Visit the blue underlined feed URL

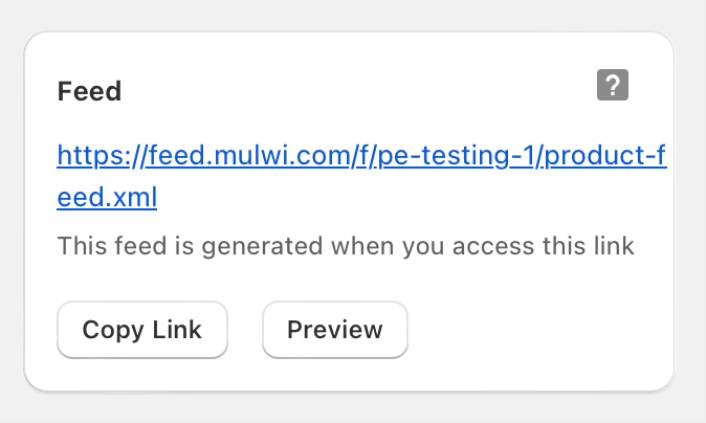[361, 156]
